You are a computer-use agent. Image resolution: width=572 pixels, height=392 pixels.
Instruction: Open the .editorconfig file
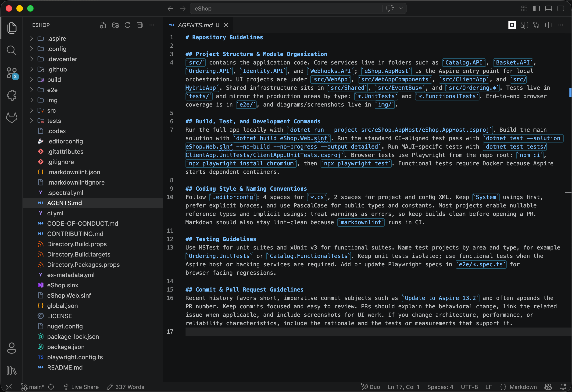[x=93, y=141]
